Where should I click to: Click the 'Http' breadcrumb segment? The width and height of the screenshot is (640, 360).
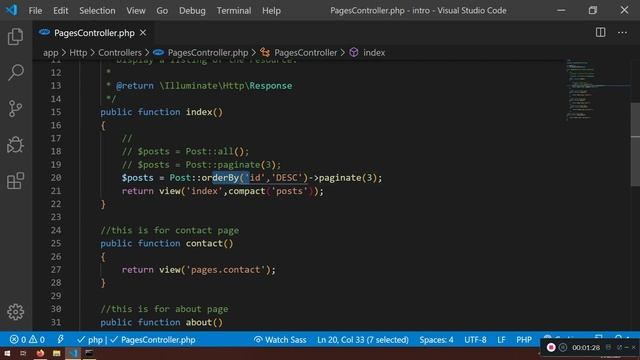[x=78, y=53]
